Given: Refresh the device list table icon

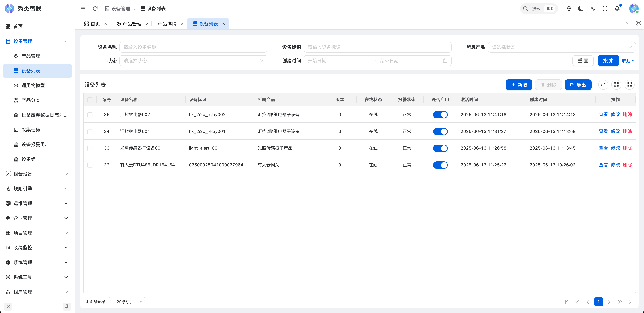Looking at the screenshot, I should [x=603, y=85].
